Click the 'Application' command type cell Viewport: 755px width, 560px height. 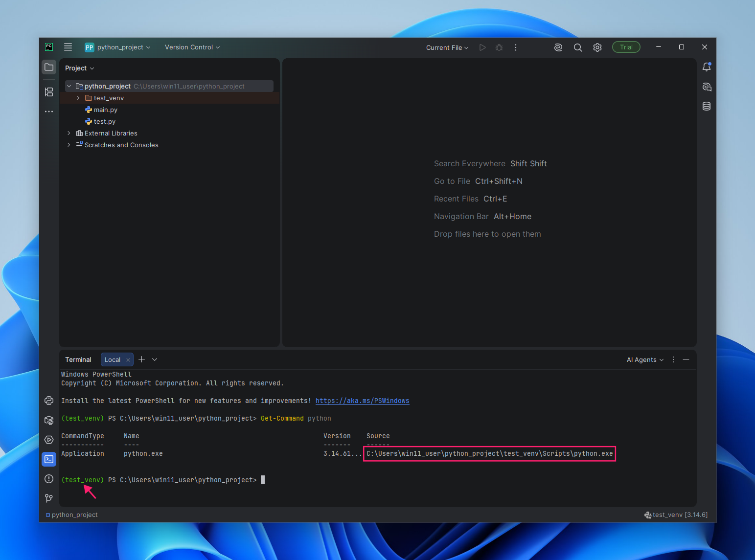click(x=83, y=453)
